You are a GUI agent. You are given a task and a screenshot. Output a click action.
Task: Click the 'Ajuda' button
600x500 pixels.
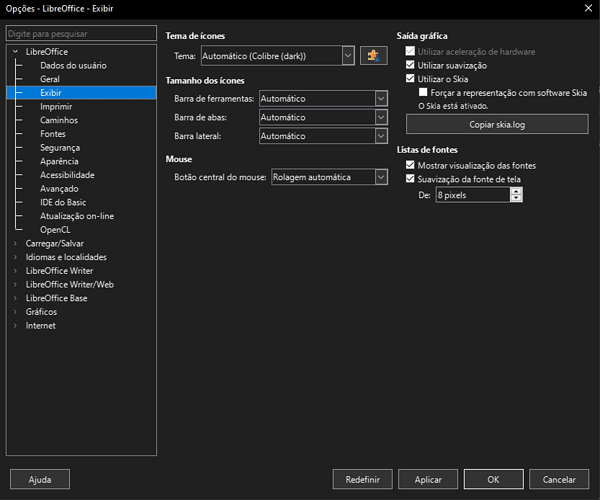40,479
